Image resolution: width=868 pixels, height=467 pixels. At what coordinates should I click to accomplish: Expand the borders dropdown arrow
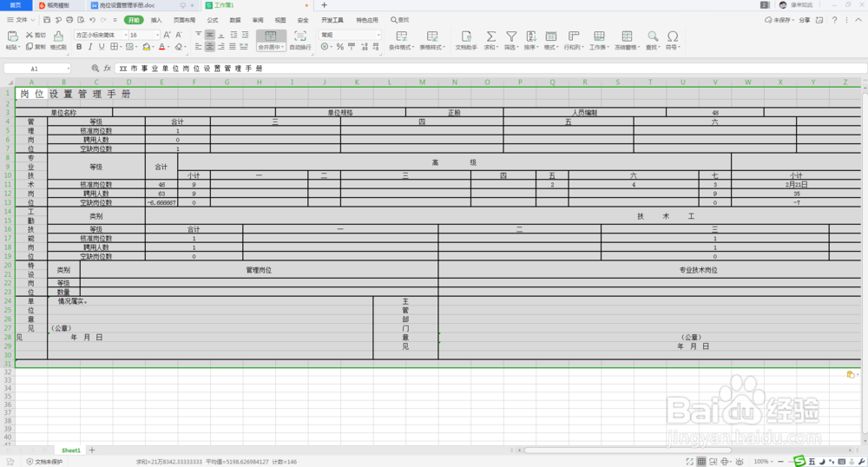pyautogui.click(x=121, y=47)
